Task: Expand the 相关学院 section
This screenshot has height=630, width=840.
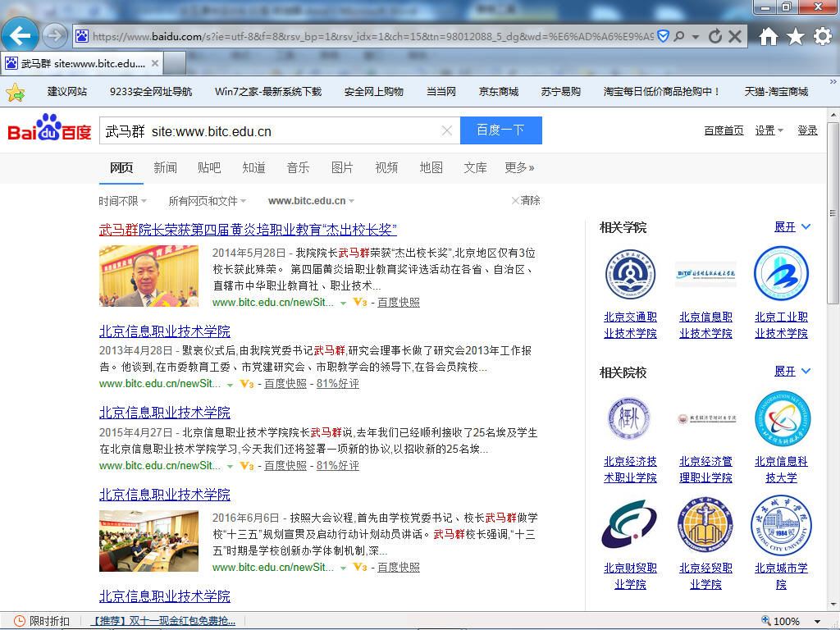Action: point(792,227)
